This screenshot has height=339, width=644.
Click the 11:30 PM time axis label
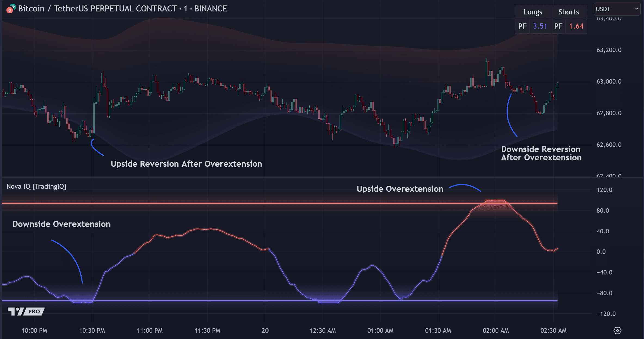pos(207,331)
